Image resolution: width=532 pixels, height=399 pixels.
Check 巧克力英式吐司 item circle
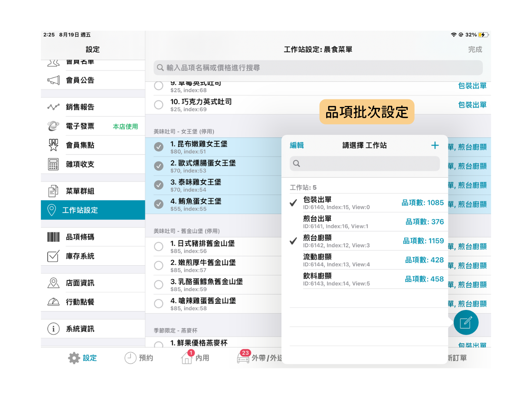pos(159,105)
